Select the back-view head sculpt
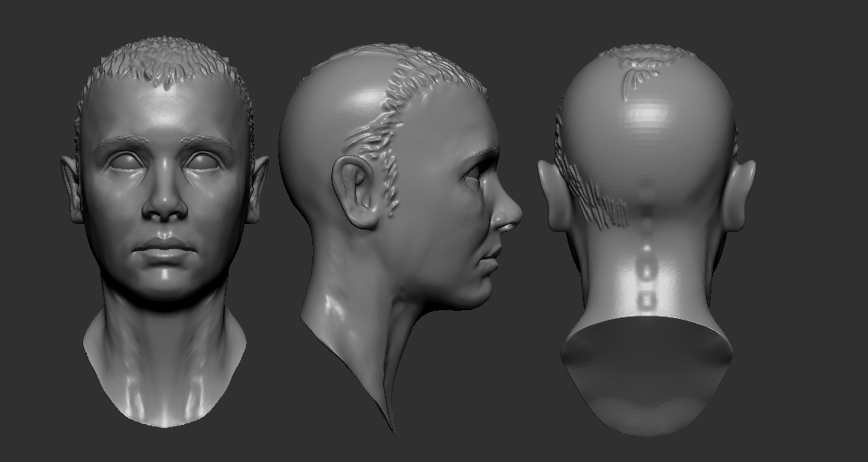The height and width of the screenshot is (462, 868). click(647, 240)
